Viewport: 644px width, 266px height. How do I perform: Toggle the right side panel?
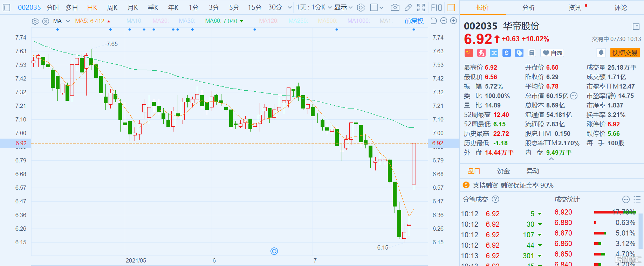coord(451,7)
